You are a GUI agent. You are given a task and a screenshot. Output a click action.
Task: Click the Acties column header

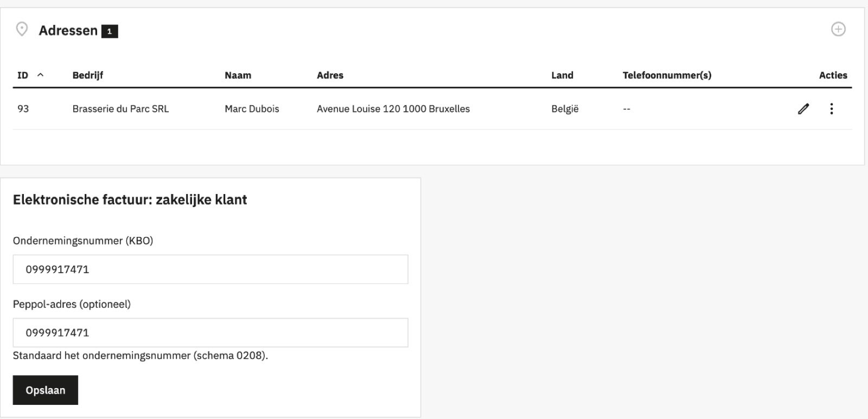(x=833, y=75)
